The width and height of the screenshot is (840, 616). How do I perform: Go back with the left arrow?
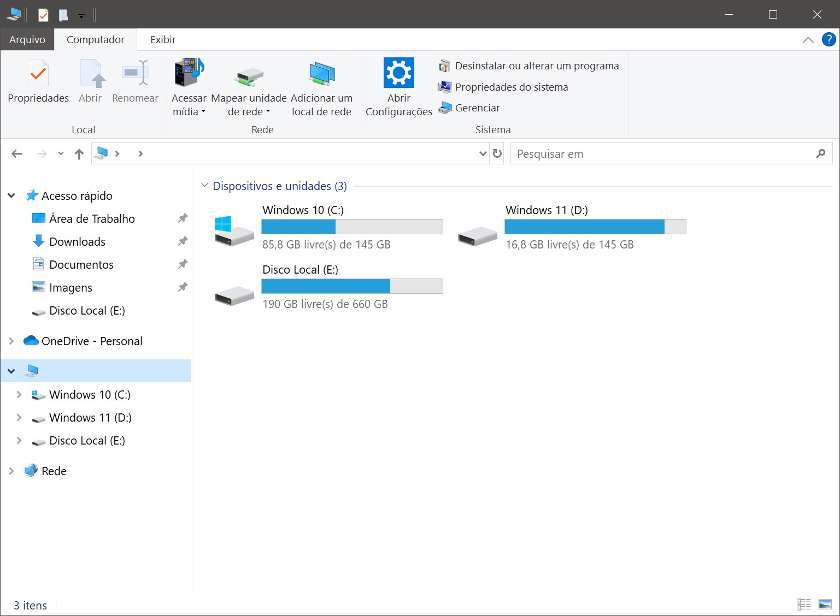(17, 153)
